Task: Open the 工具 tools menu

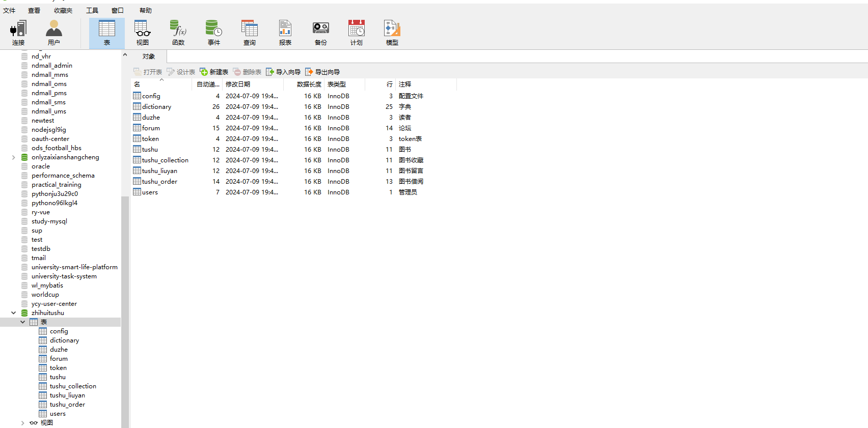Action: coord(92,10)
